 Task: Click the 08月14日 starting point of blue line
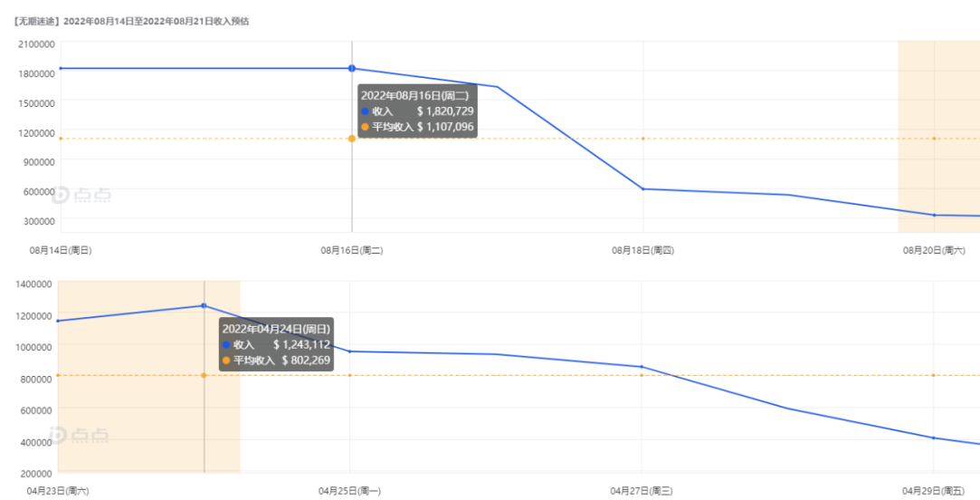(61, 68)
